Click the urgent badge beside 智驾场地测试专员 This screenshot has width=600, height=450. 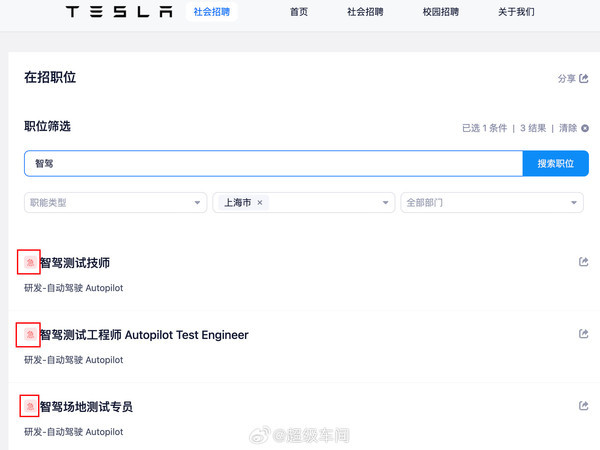point(30,406)
